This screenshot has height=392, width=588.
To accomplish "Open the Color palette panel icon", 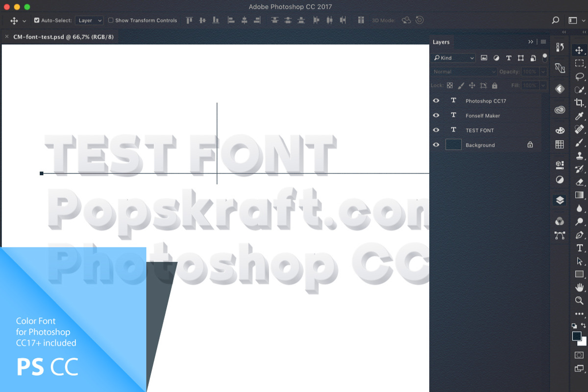I will 560,130.
